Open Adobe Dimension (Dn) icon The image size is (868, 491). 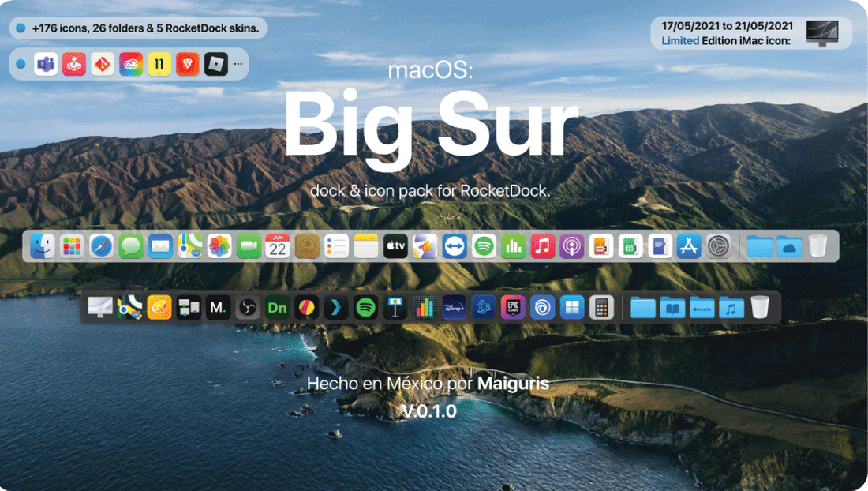tap(277, 307)
